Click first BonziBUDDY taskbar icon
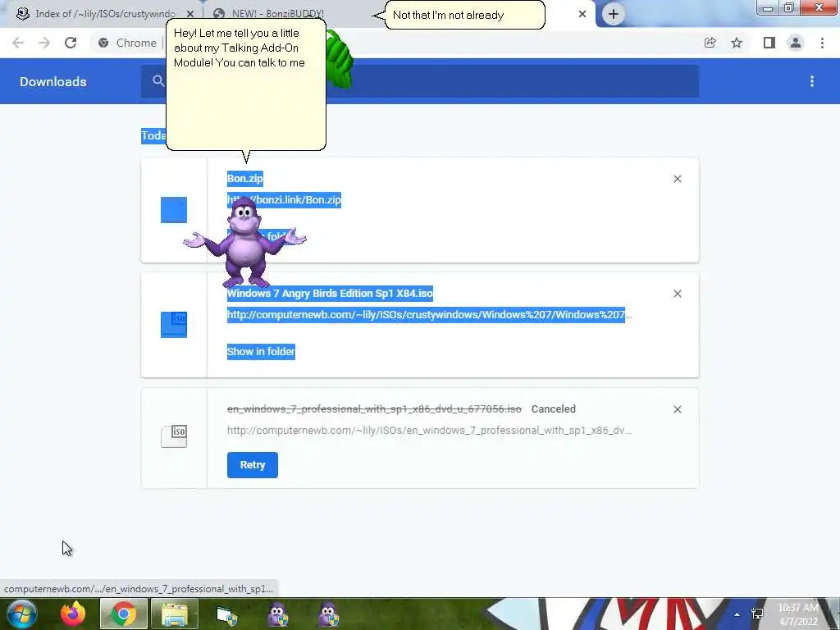The width and height of the screenshot is (840, 630). pyautogui.click(x=277, y=614)
